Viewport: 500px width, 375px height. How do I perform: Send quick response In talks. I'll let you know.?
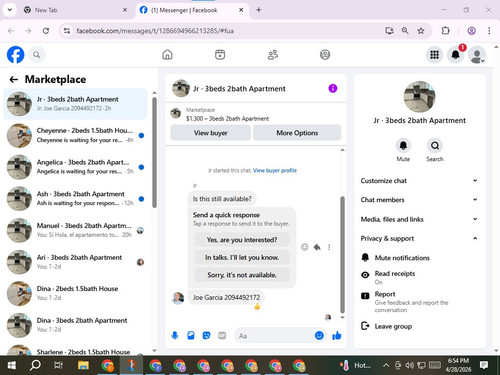pyautogui.click(x=242, y=257)
